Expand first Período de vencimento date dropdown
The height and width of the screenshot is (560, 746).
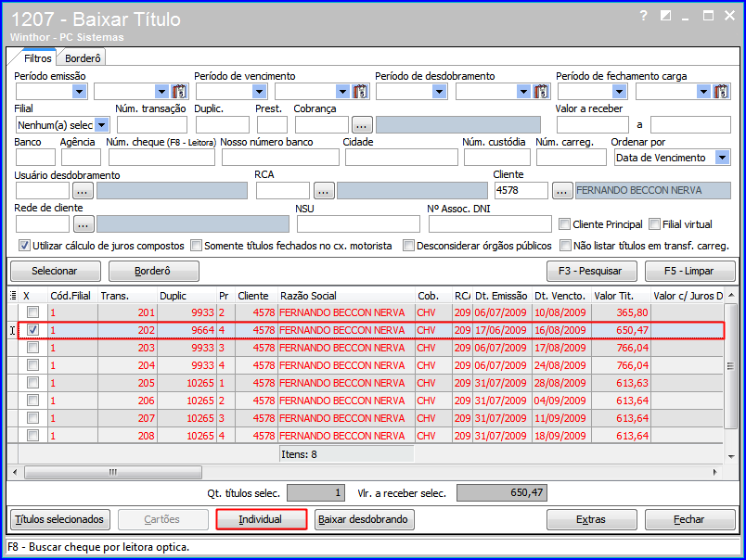pyautogui.click(x=259, y=91)
